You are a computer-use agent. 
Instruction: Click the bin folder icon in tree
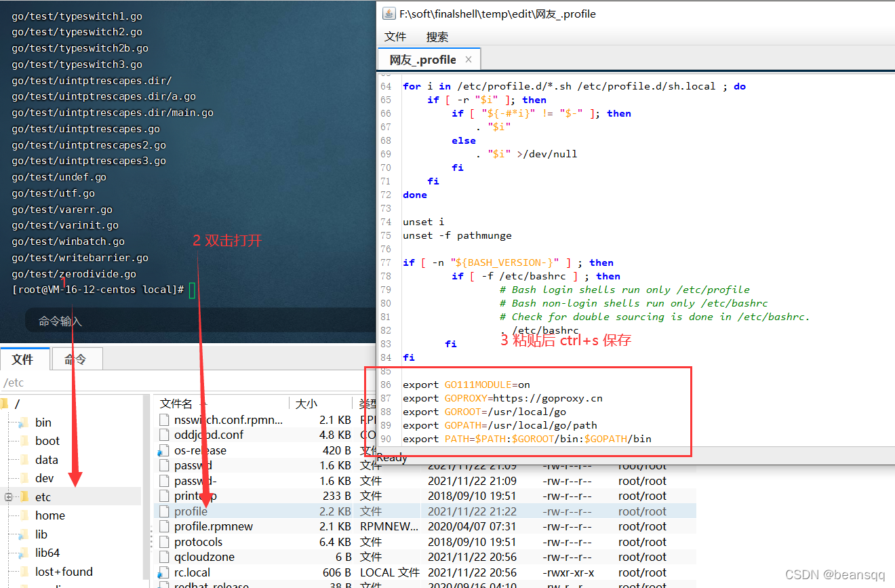click(24, 423)
